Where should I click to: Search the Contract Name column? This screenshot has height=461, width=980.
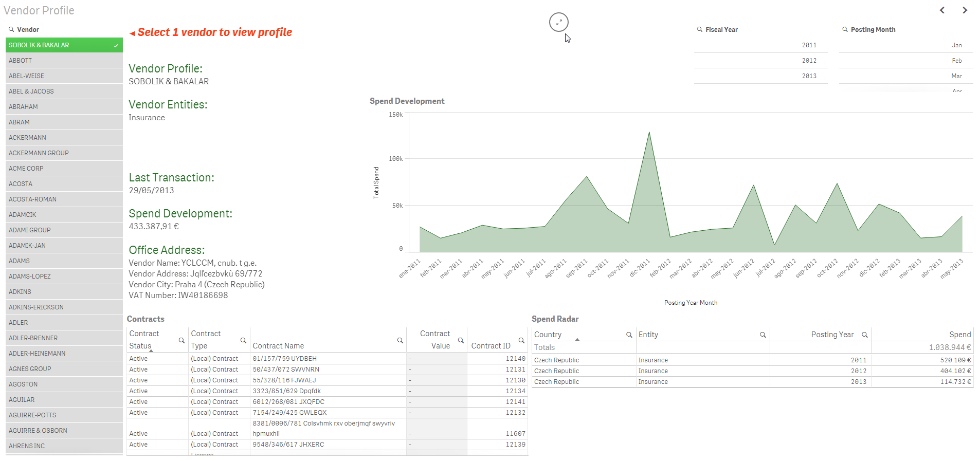tap(400, 341)
